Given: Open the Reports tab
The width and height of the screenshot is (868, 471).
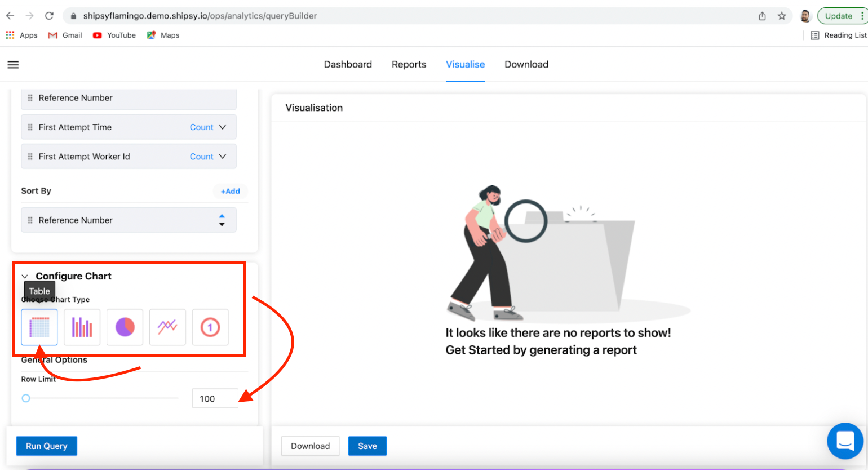Looking at the screenshot, I should (409, 64).
